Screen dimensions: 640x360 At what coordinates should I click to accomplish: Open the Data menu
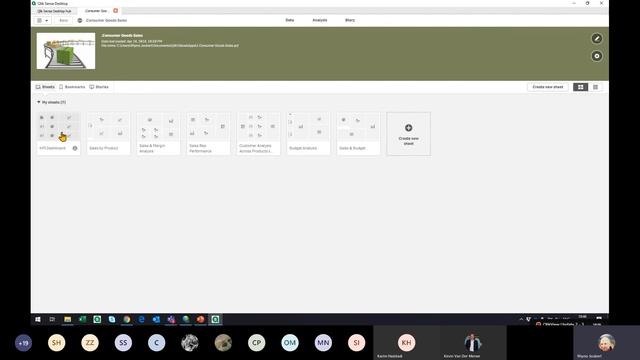click(290, 20)
